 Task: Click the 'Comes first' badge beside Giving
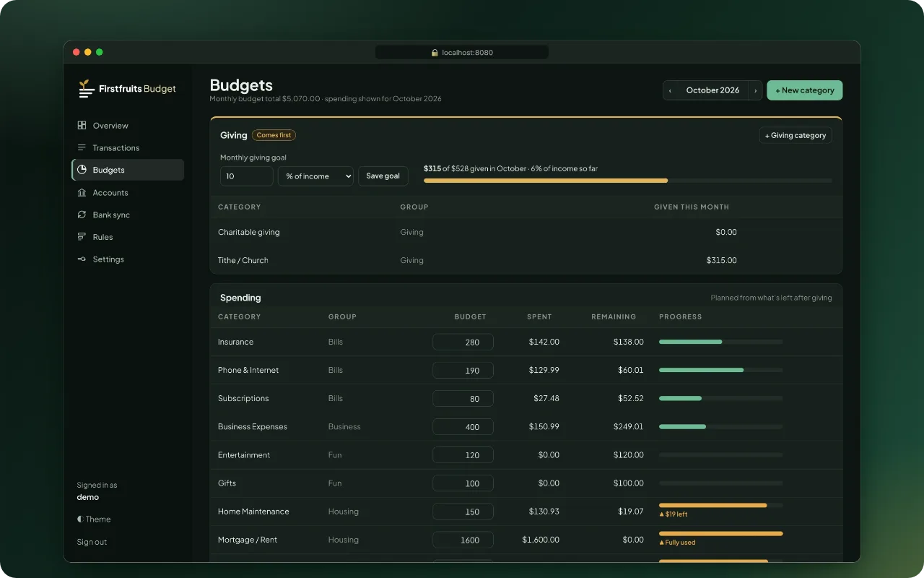point(274,135)
